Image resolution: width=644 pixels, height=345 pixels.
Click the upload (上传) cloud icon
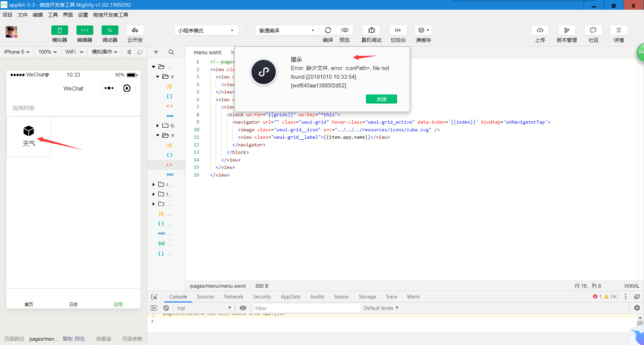(x=540, y=30)
